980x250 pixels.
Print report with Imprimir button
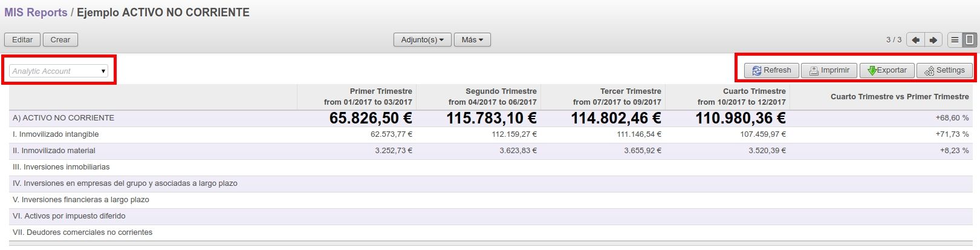829,70
